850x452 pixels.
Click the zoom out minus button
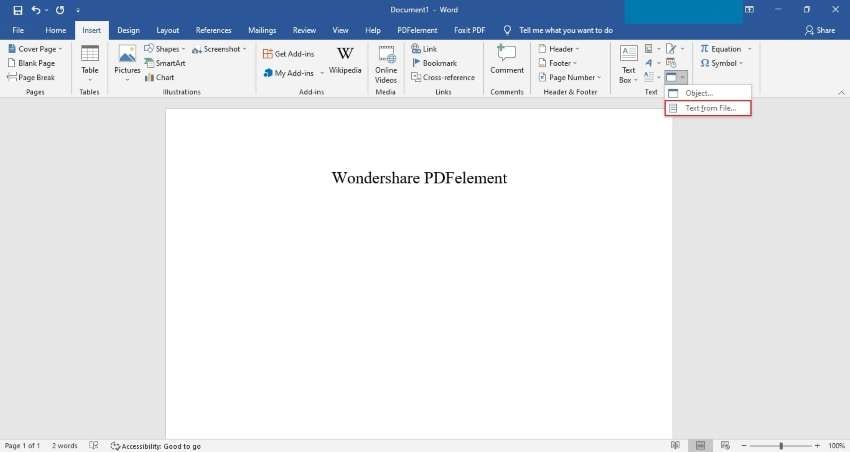coord(744,445)
